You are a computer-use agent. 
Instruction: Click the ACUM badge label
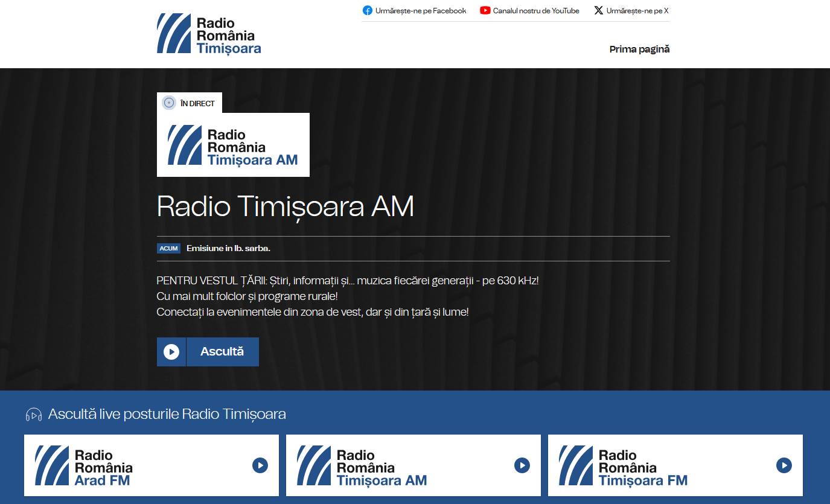168,249
